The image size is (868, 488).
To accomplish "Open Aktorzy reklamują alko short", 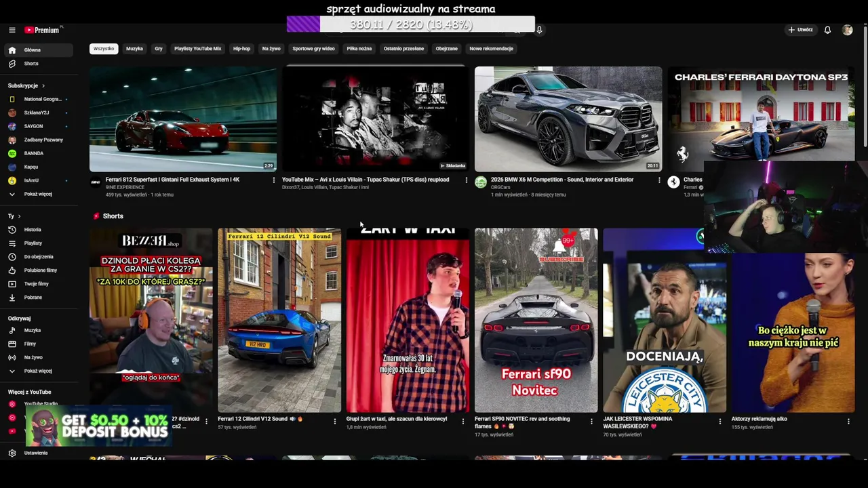I will click(x=793, y=332).
